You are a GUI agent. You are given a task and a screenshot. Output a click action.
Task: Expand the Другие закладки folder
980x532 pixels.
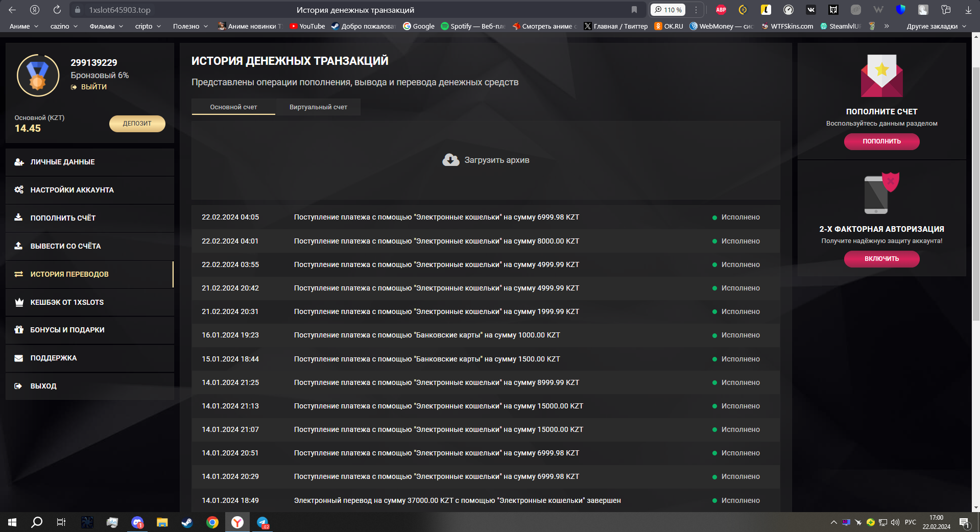pyautogui.click(x=937, y=26)
